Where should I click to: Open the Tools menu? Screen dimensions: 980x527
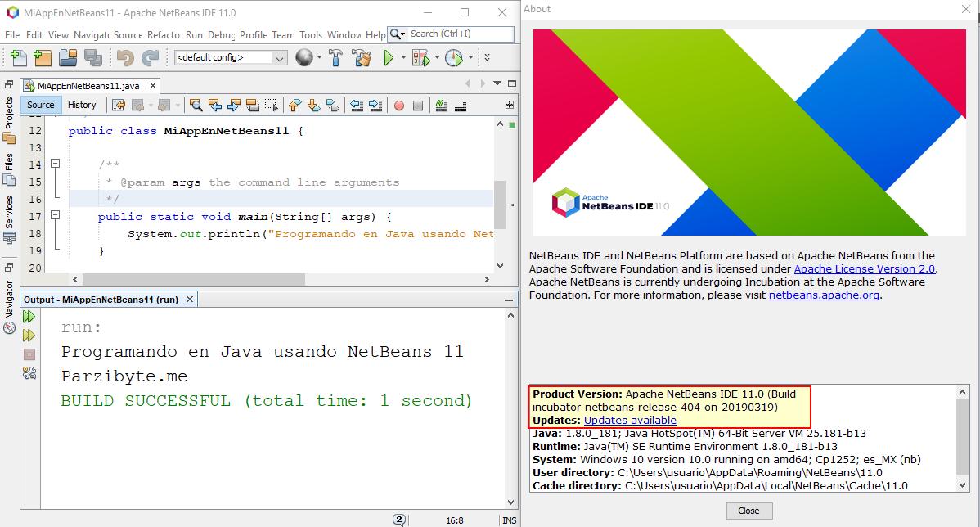311,35
